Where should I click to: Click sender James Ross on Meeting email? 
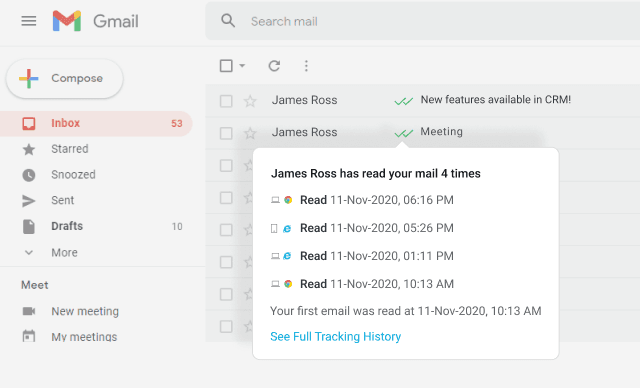[304, 132]
